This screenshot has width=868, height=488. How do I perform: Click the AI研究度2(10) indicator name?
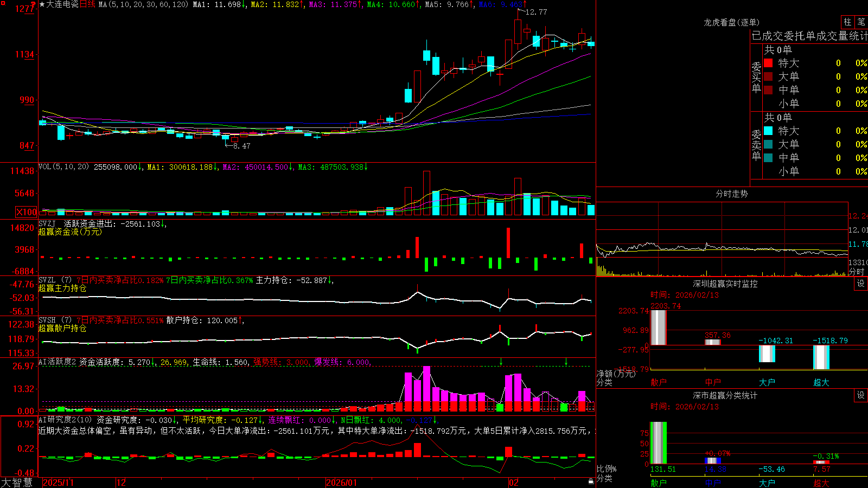pyautogui.click(x=65, y=420)
